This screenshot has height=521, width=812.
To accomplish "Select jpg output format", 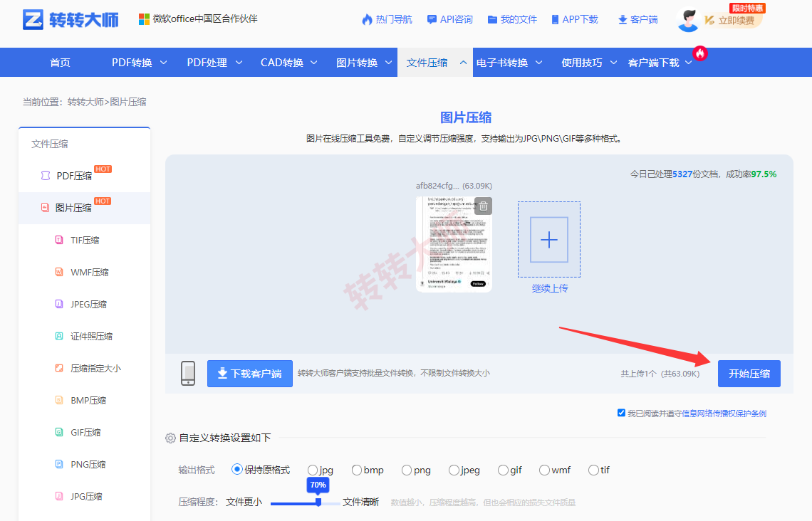I will pyautogui.click(x=312, y=470).
